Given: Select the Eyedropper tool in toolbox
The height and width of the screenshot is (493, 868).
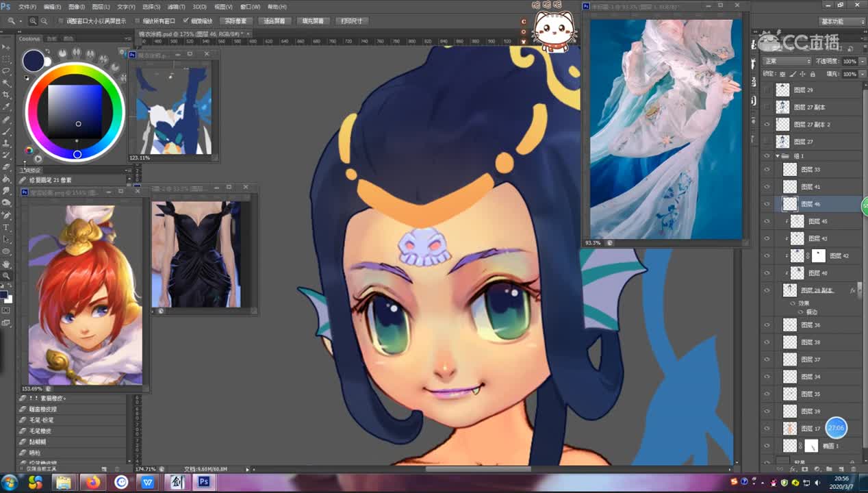Looking at the screenshot, I should pos(6,108).
